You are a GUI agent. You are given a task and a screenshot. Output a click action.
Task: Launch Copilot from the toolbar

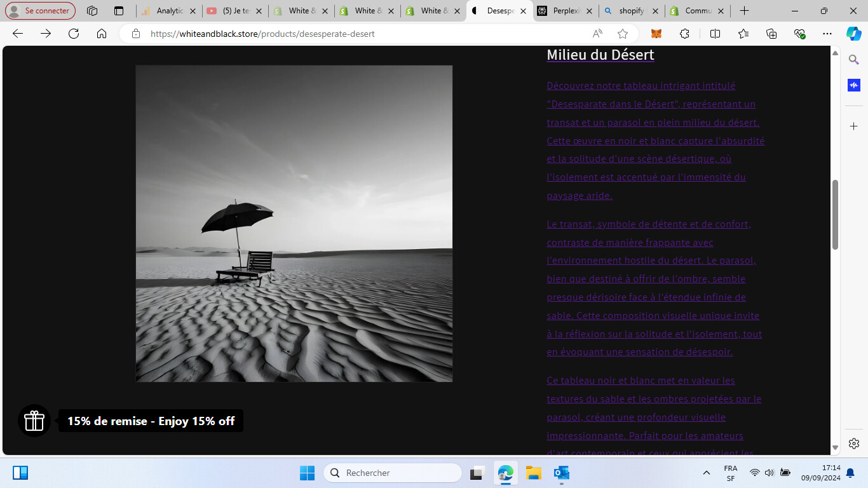tap(854, 34)
